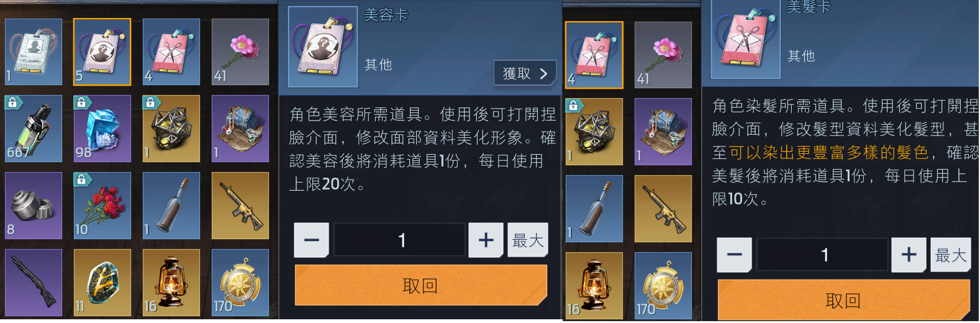
Task: Increase quantity with plus in beauty card panel
Action: click(486, 240)
